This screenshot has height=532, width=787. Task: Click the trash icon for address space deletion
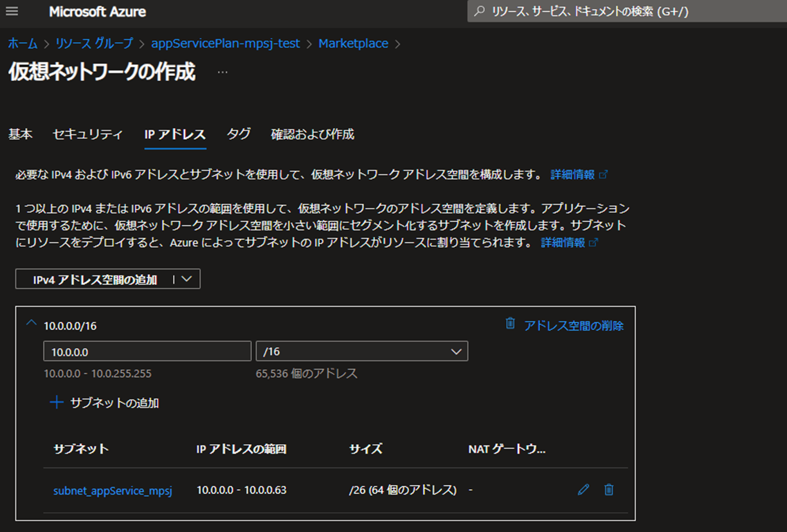click(x=510, y=323)
